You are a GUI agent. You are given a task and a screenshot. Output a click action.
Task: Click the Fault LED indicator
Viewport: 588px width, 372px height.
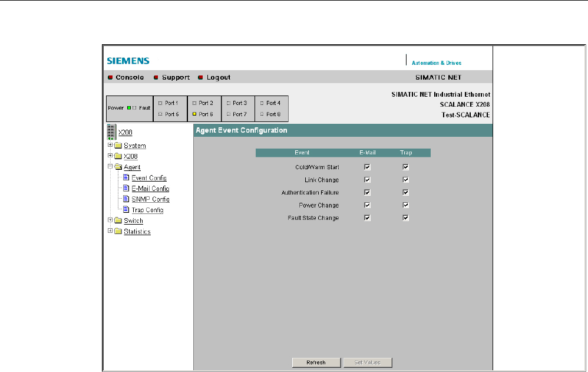pyautogui.click(x=134, y=108)
